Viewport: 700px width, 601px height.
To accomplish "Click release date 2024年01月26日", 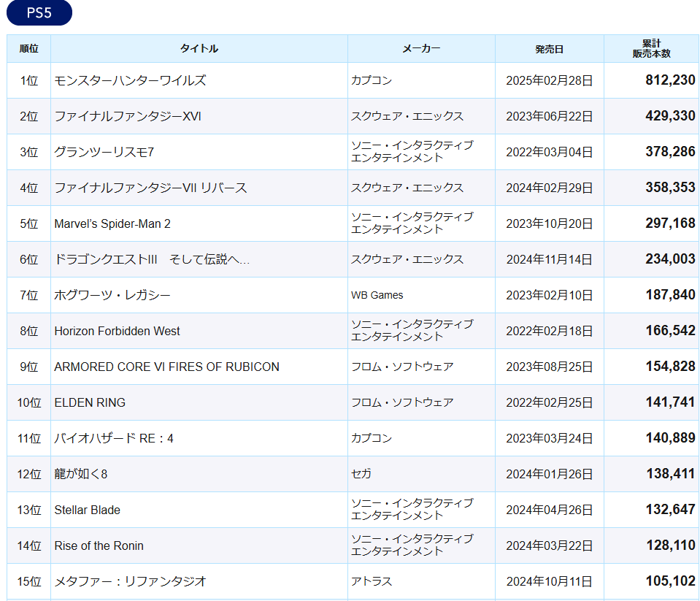I will click(x=549, y=474).
